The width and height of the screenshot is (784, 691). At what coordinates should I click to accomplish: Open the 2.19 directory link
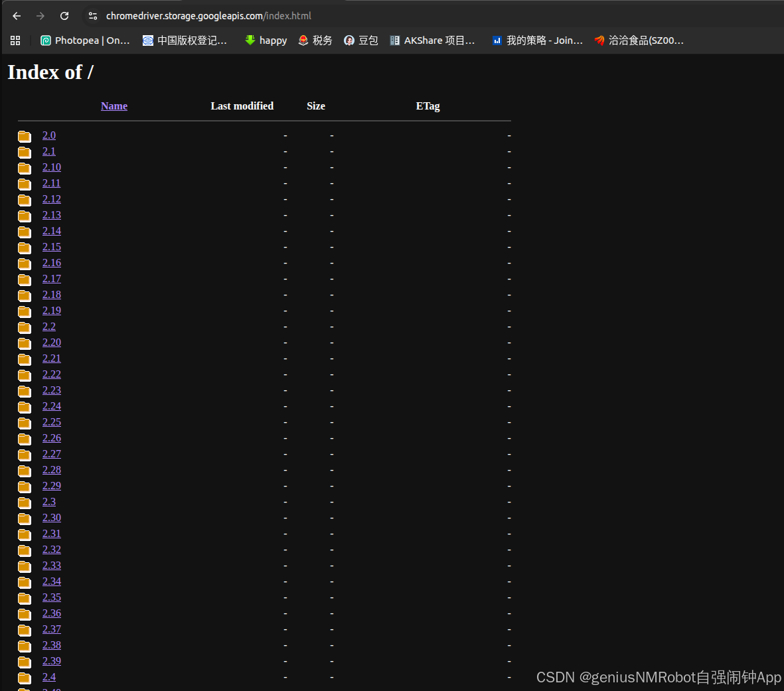coord(51,310)
